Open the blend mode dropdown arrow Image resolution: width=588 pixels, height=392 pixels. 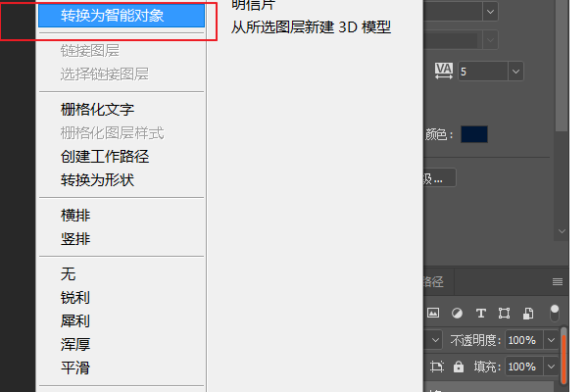[x=435, y=340]
